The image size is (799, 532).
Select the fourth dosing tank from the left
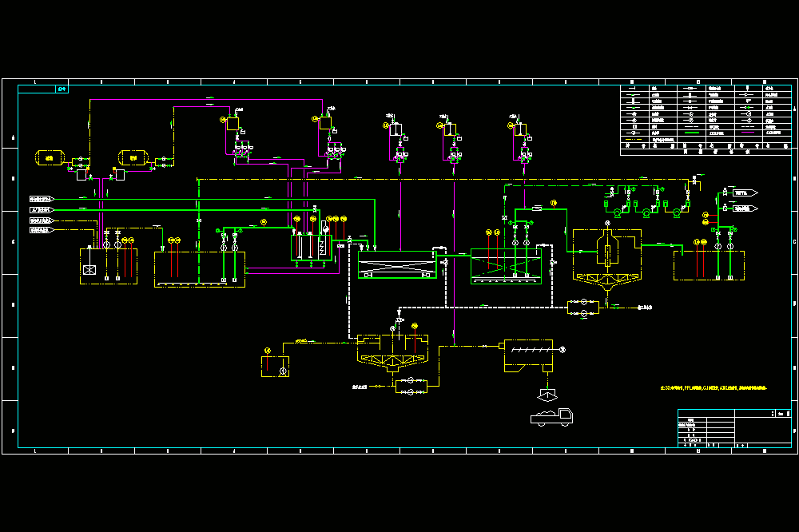[450, 129]
